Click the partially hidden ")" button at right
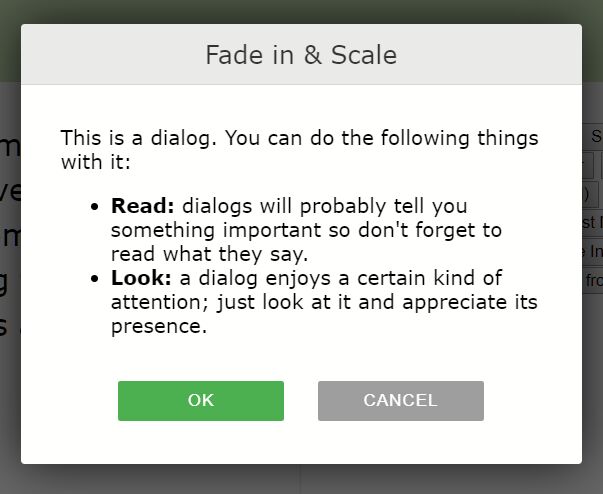603x494 pixels. tap(590, 194)
